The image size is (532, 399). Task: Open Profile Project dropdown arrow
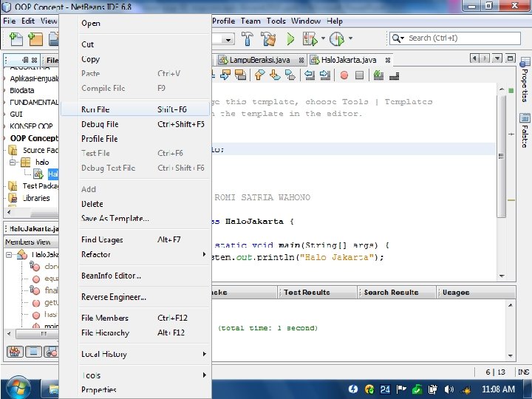(350, 38)
